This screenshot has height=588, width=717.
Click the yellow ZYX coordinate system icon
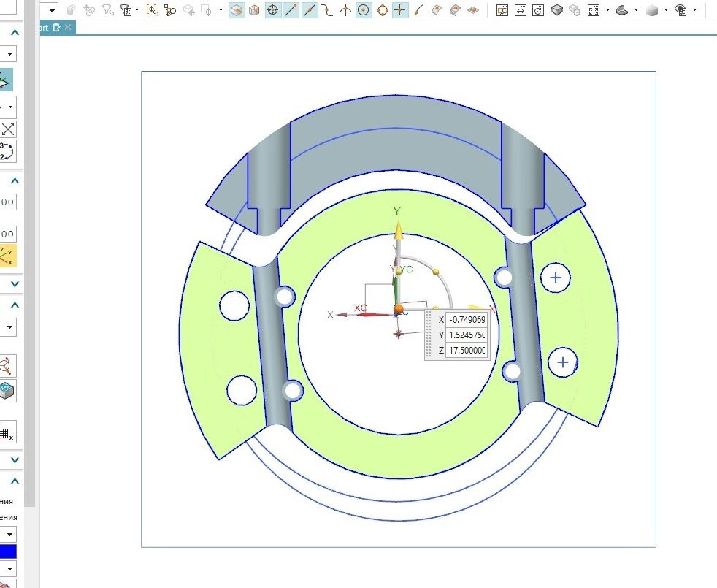click(7, 255)
